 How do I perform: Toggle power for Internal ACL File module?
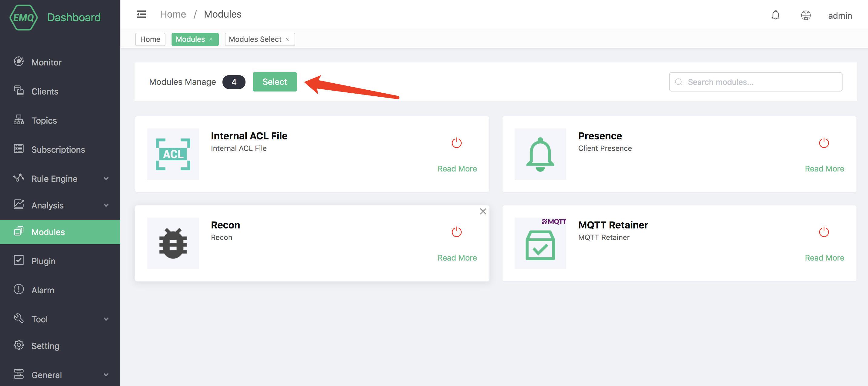pyautogui.click(x=456, y=143)
